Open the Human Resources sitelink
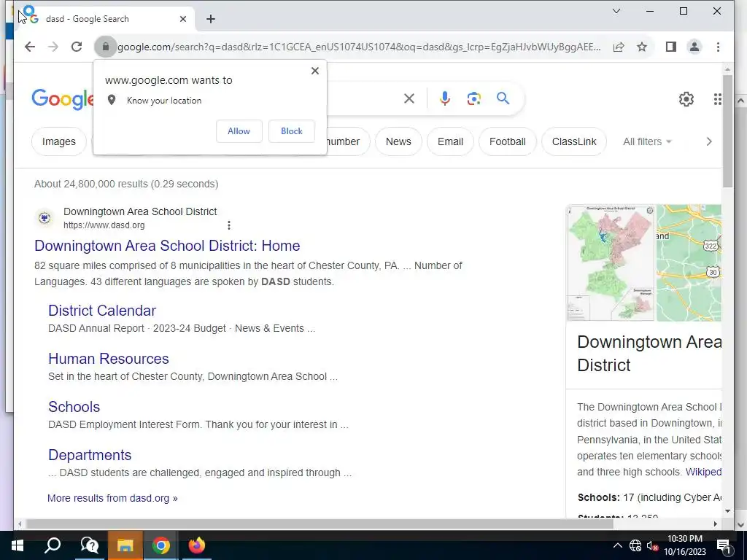This screenshot has height=560, width=747. coord(109,359)
